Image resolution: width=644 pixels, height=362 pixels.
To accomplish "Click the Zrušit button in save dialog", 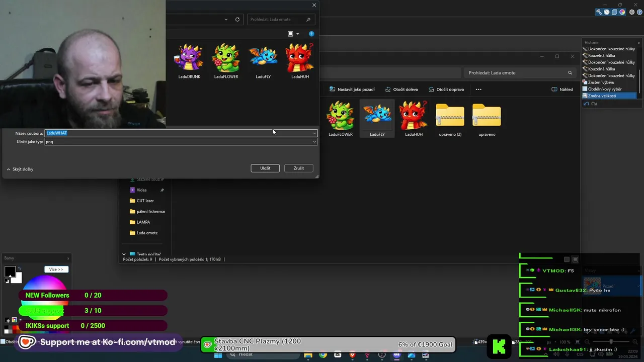I will [299, 168].
